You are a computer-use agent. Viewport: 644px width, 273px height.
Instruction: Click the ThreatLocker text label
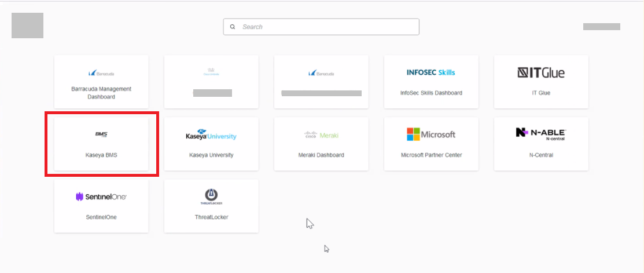click(x=211, y=217)
